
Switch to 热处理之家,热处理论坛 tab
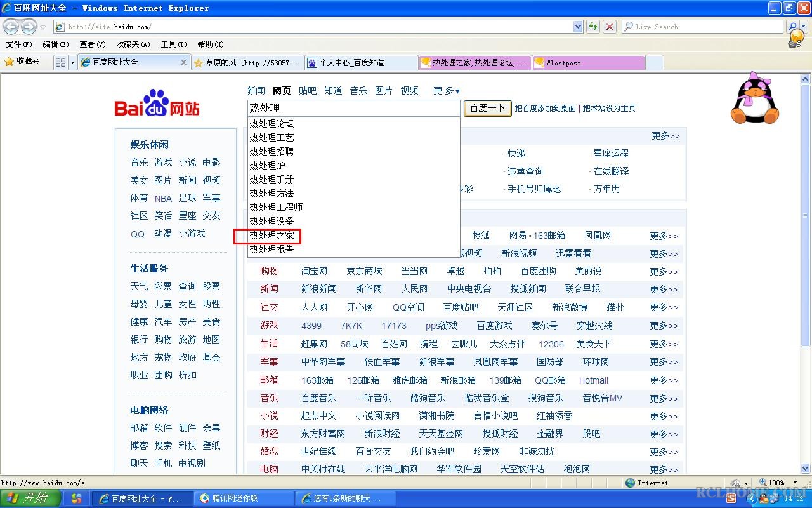475,62
